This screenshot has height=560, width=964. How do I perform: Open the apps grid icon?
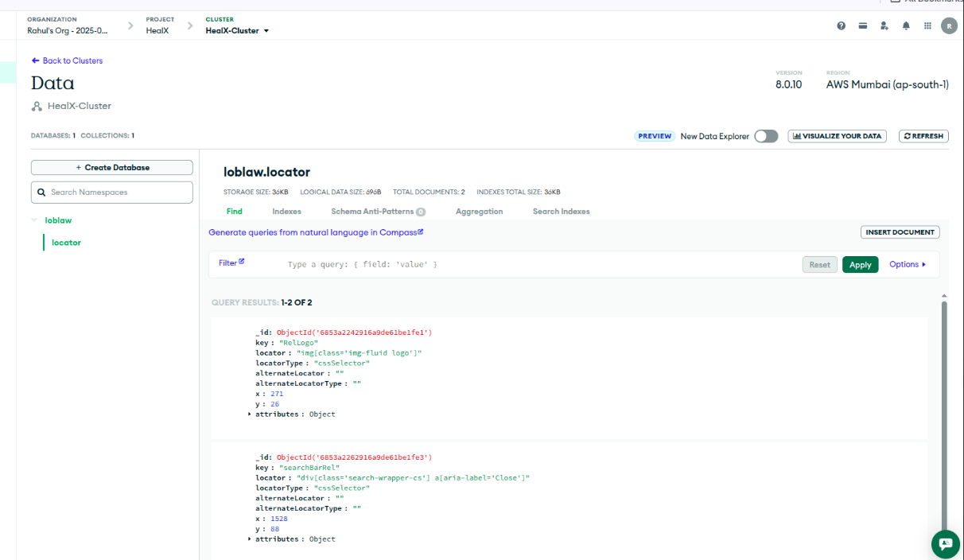927,25
